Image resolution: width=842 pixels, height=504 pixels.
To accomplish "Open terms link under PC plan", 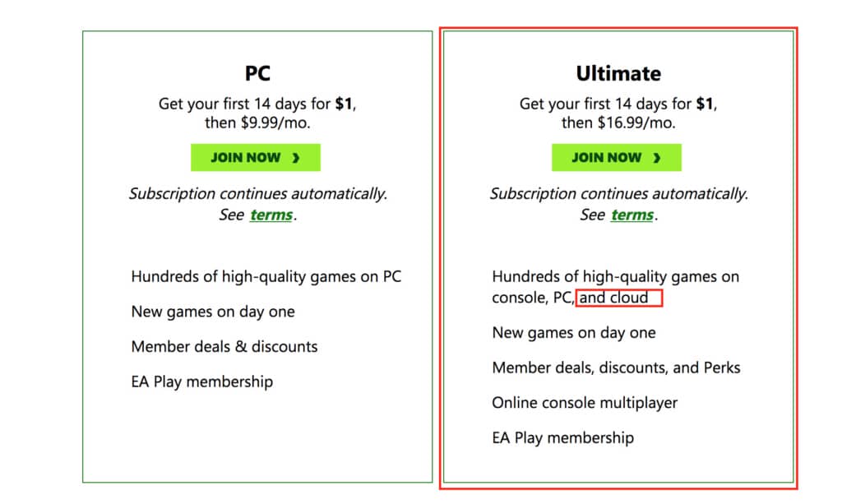I will point(271,215).
